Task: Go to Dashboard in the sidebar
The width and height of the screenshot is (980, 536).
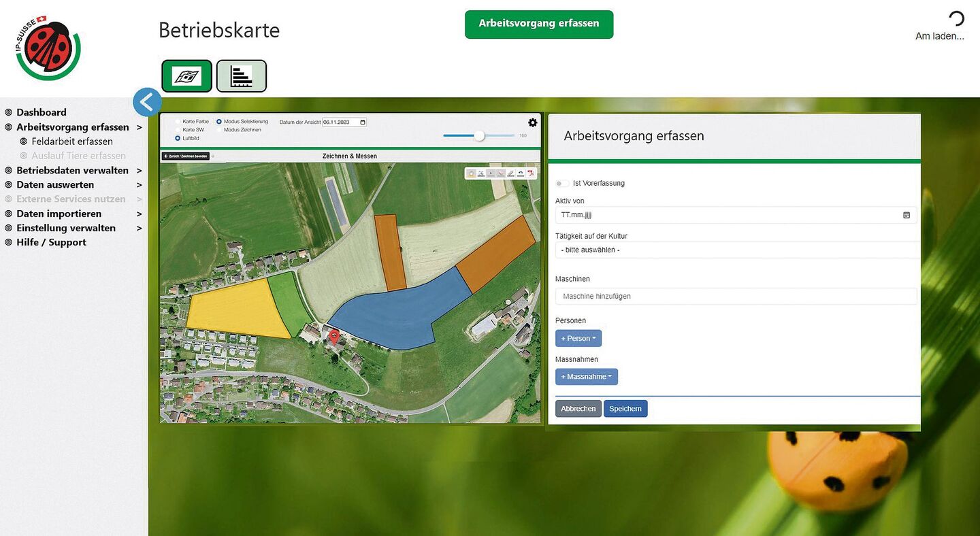Action: [x=42, y=112]
